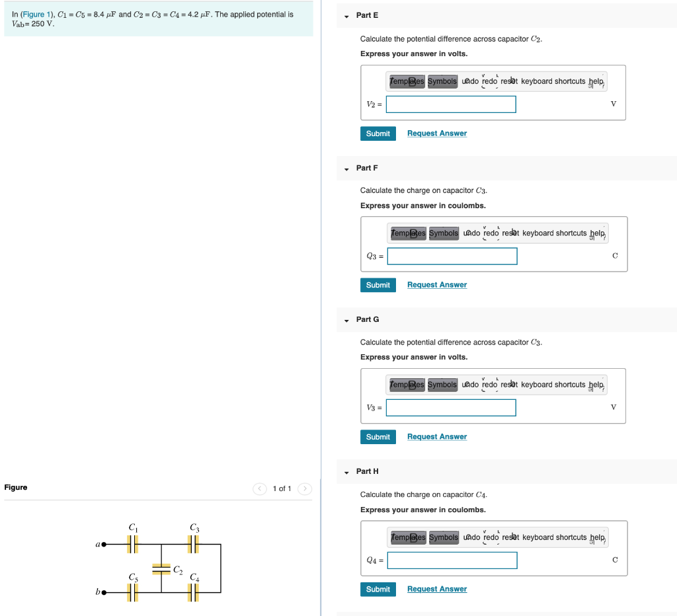The width and height of the screenshot is (677, 616).
Task: Submit the Part H answer
Action: (378, 589)
